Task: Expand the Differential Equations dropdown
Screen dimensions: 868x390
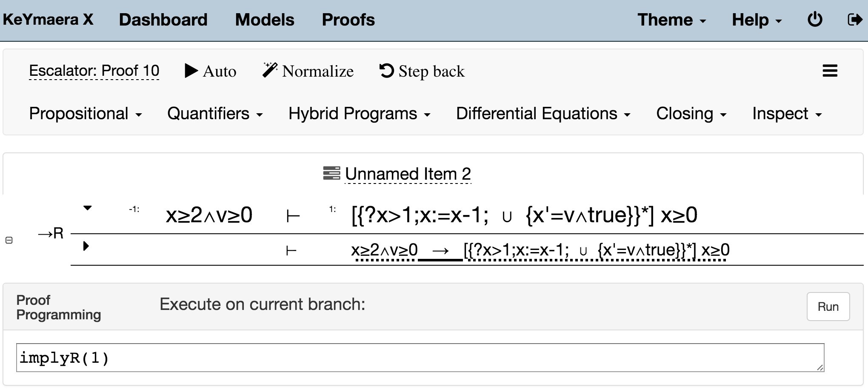Action: (x=543, y=114)
